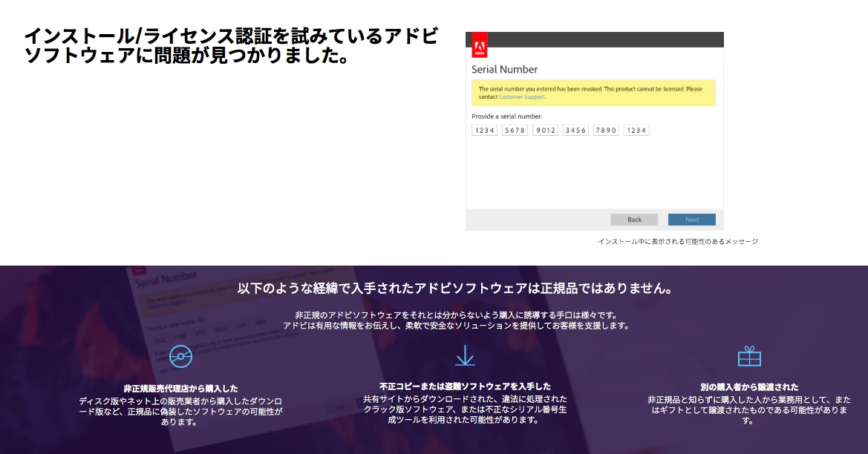
Task: Click the caption インストール中に表示される可能性のあるメッセージ
Action: [678, 242]
